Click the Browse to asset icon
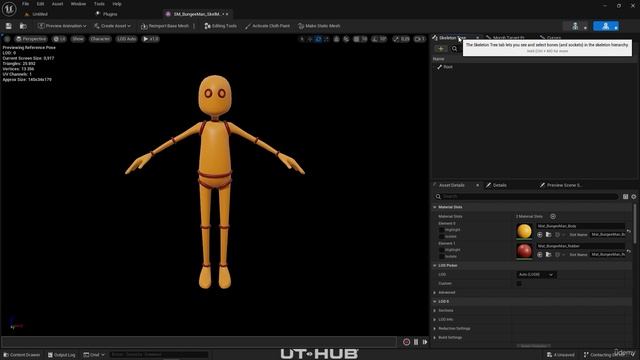The width and height of the screenshot is (640, 360). click(x=23, y=26)
